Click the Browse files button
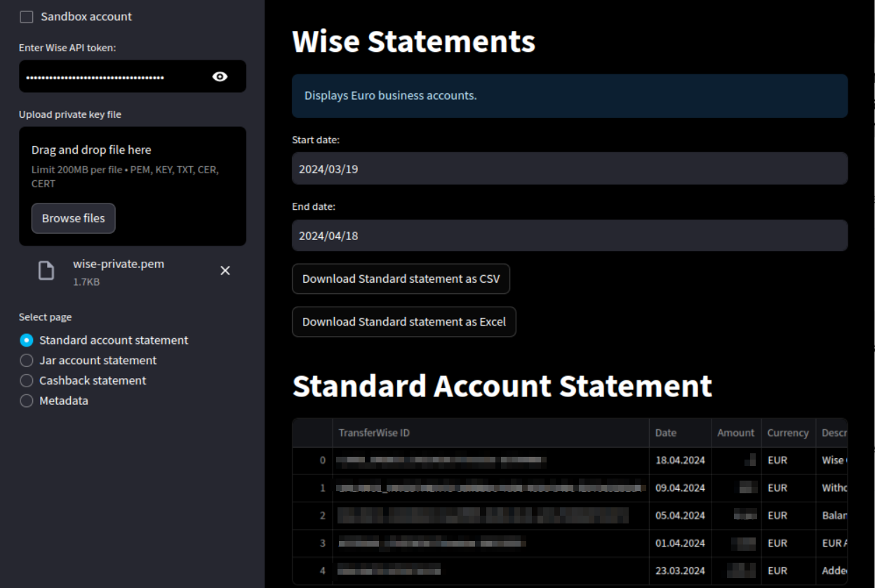This screenshot has width=875, height=588. click(73, 218)
